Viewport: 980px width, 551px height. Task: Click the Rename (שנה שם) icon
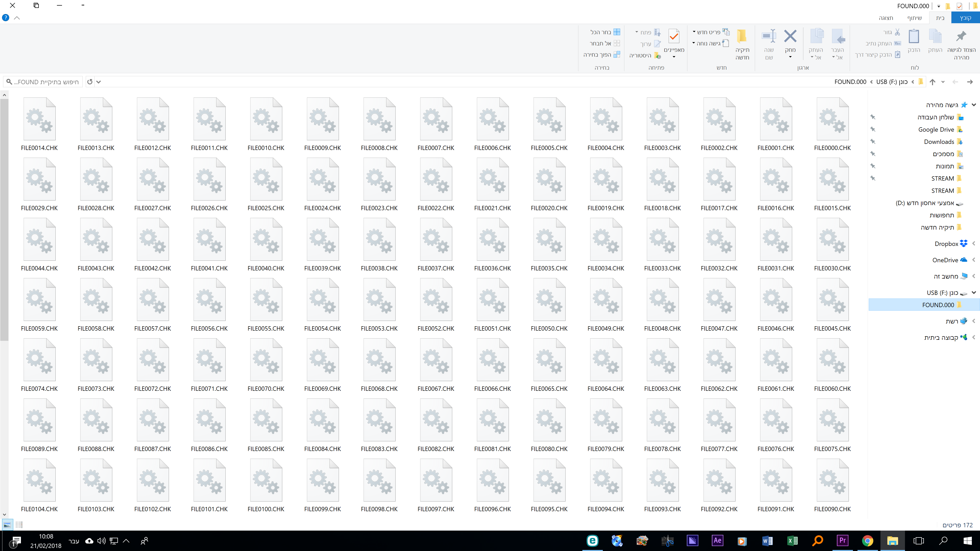pos(769,36)
